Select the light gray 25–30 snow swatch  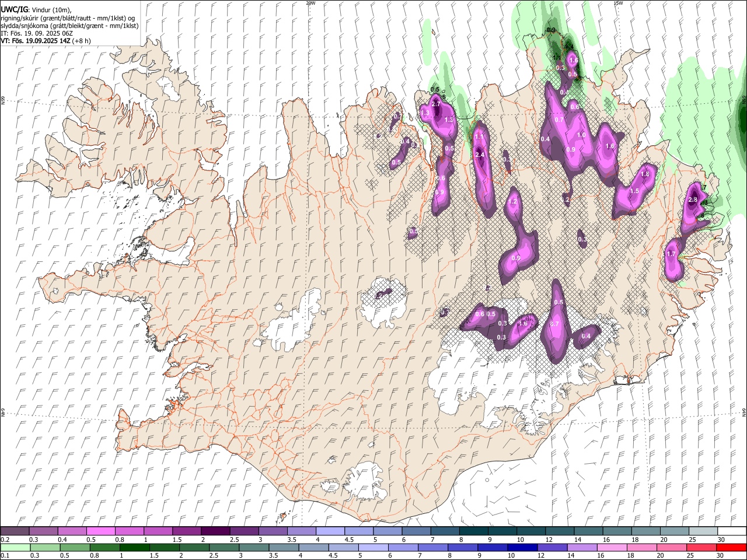tap(703, 531)
